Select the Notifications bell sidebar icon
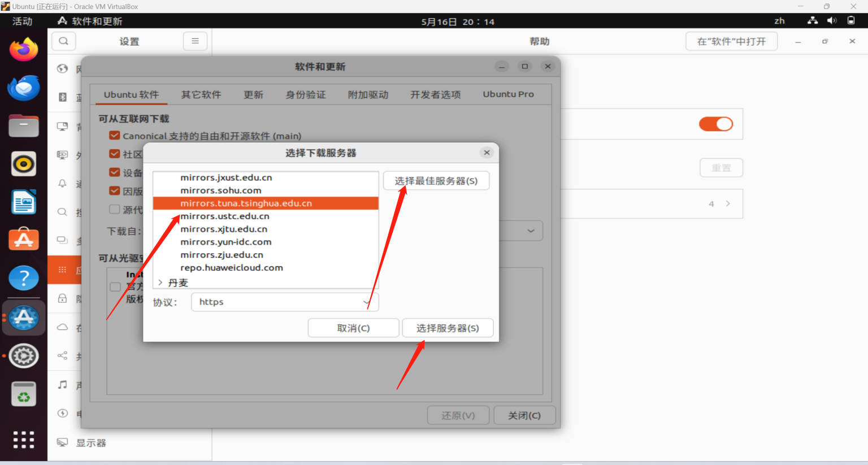868x465 pixels. tap(63, 184)
